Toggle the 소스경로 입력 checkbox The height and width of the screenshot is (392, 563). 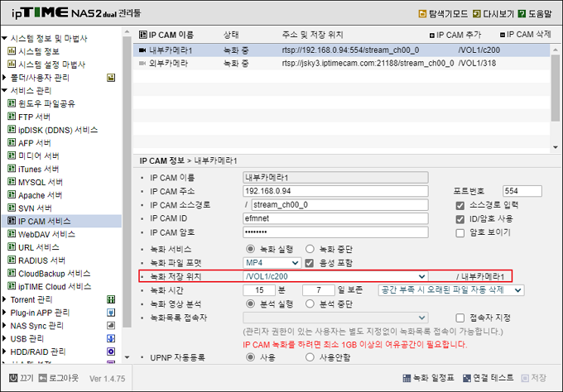[460, 205]
